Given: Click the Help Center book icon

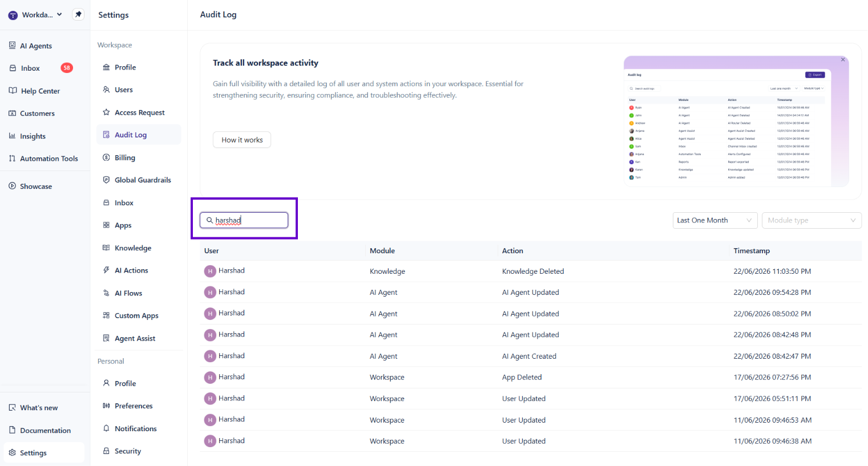Looking at the screenshot, I should (13, 91).
